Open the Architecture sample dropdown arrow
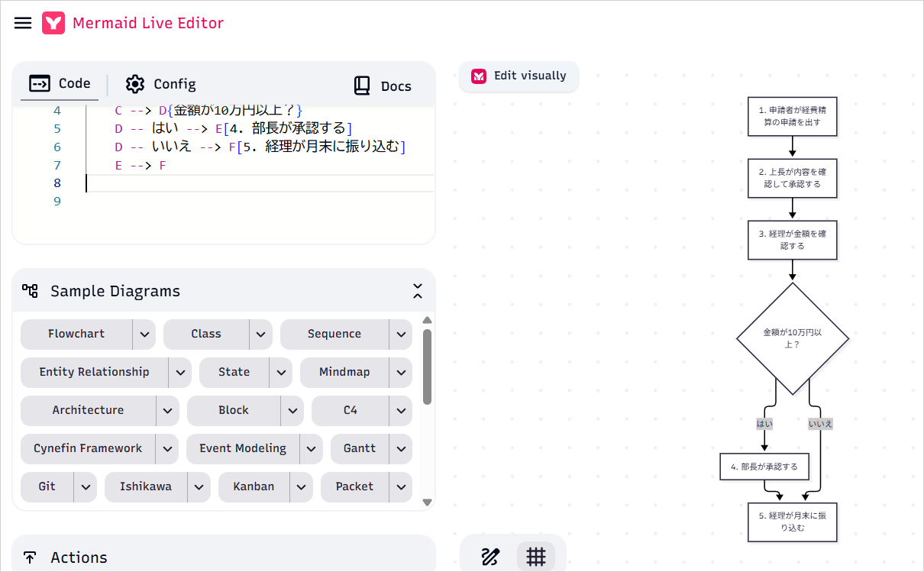 [x=168, y=410]
